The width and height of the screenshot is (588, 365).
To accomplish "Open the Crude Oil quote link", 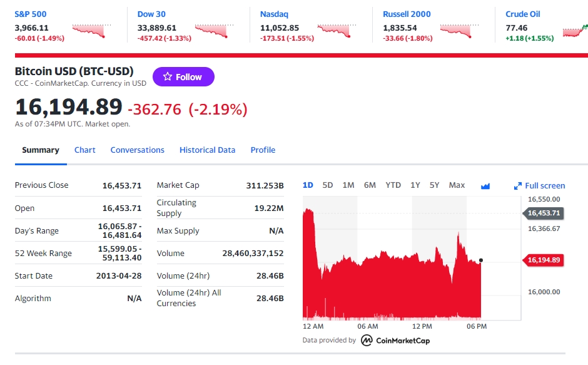I will click(522, 14).
